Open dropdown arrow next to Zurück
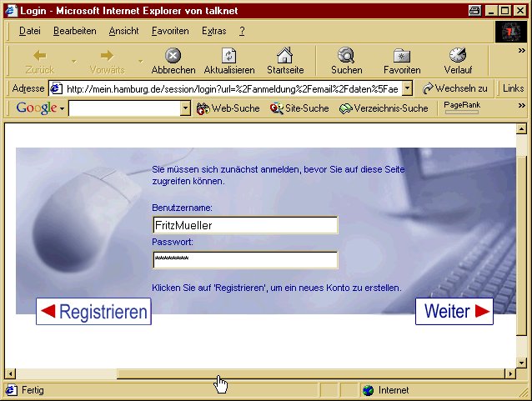The height and width of the screenshot is (401, 532). 73,61
